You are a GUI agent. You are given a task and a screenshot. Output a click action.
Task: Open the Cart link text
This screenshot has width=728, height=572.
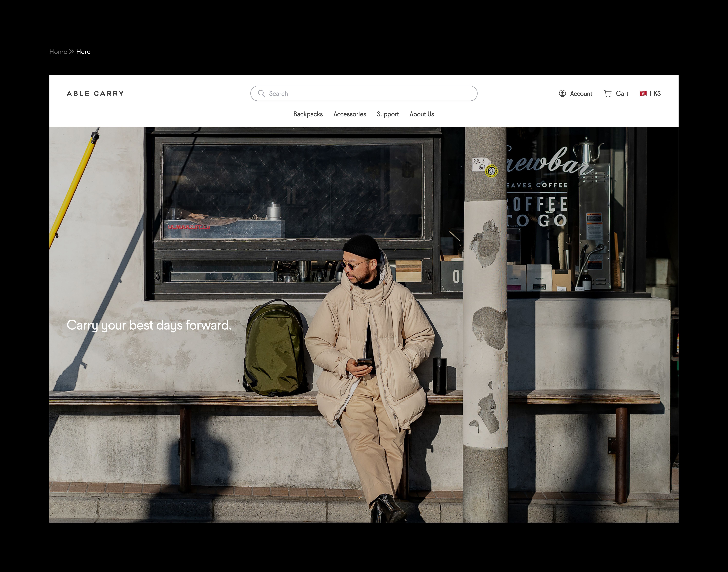point(622,93)
